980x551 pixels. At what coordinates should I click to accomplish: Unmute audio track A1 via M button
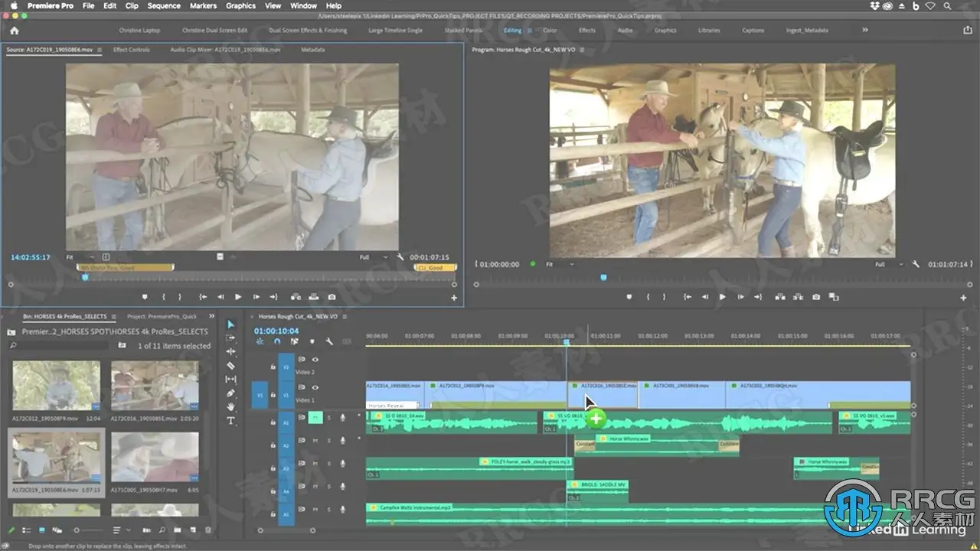pyautogui.click(x=315, y=417)
